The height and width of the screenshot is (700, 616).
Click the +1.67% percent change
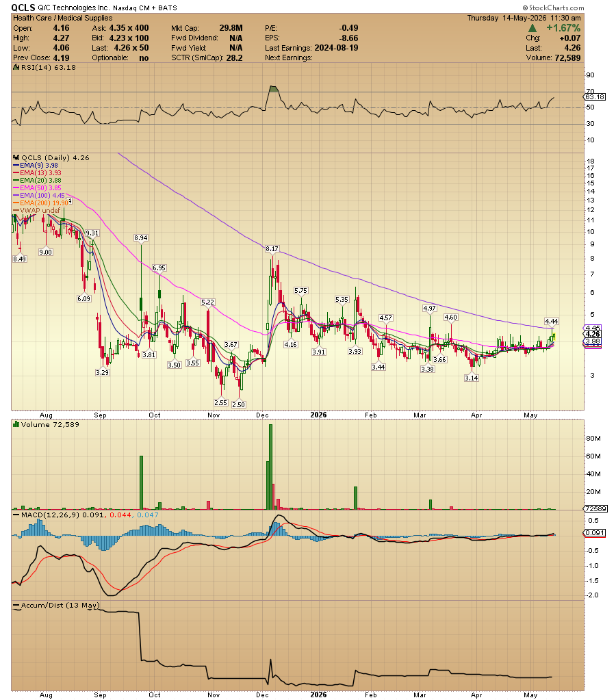563,28
